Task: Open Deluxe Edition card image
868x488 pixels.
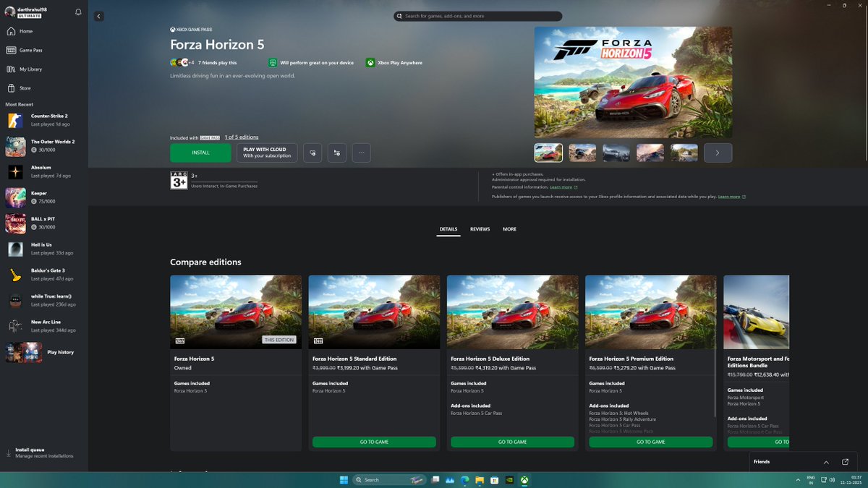Action: pyautogui.click(x=512, y=312)
